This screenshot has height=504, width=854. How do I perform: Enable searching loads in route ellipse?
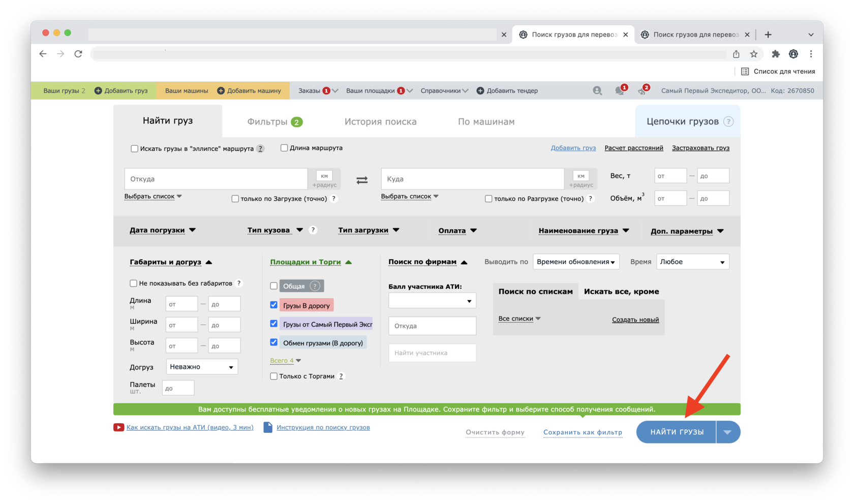pyautogui.click(x=134, y=149)
